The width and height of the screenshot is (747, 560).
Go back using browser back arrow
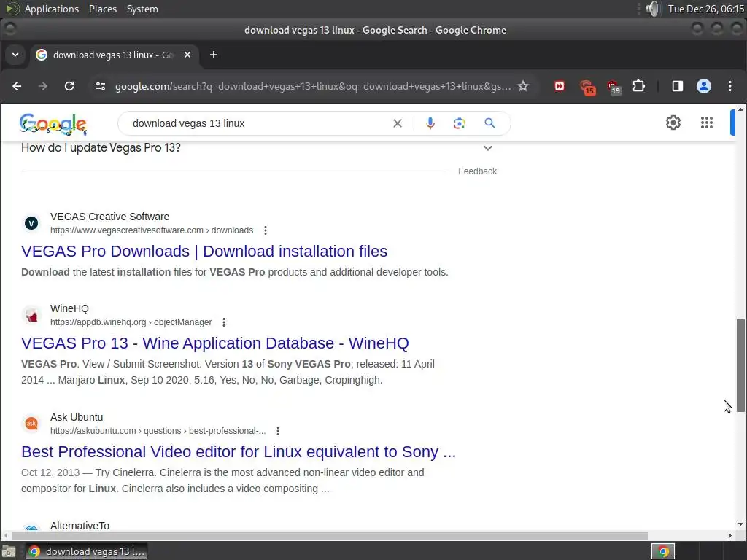[x=17, y=86]
